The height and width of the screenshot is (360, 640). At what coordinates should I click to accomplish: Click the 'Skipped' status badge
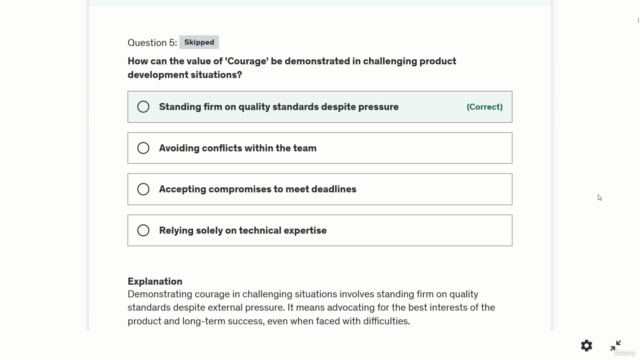(x=199, y=42)
